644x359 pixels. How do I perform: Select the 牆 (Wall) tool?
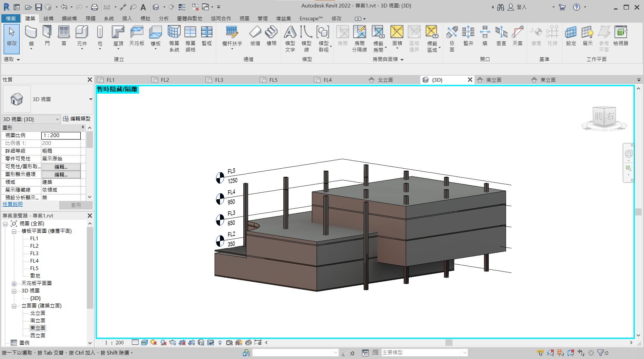click(x=31, y=37)
